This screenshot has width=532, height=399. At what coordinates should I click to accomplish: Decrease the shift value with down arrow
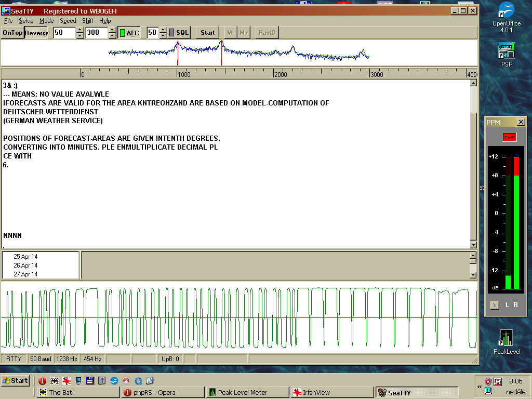point(112,36)
